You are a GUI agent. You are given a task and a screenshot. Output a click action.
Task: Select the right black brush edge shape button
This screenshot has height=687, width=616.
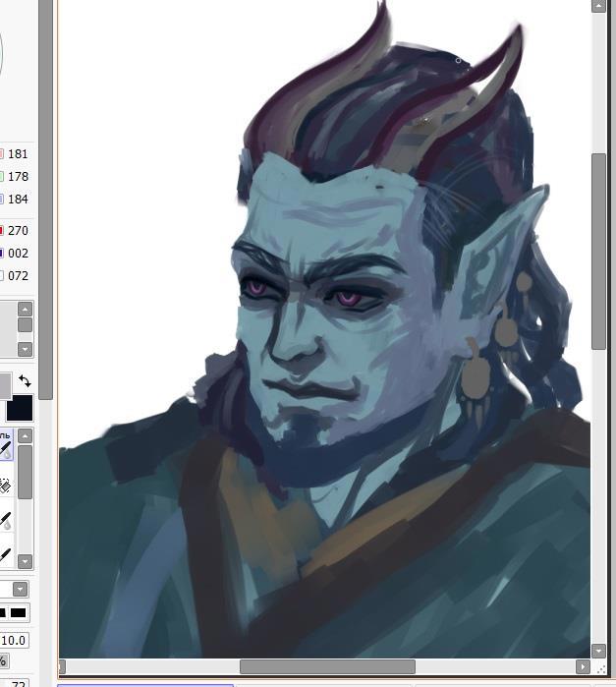point(19,613)
